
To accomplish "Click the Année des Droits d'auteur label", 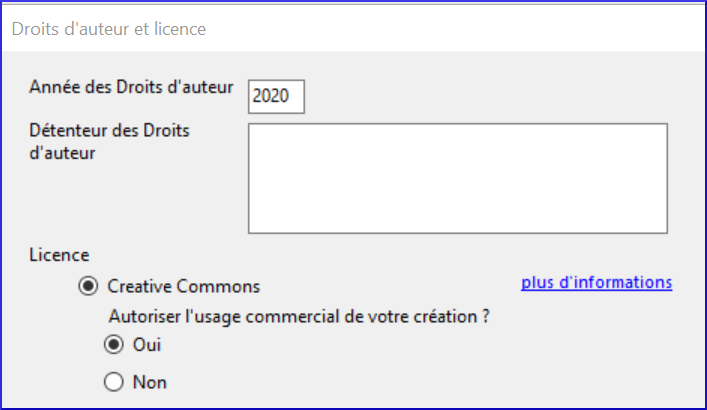I will click(x=132, y=87).
